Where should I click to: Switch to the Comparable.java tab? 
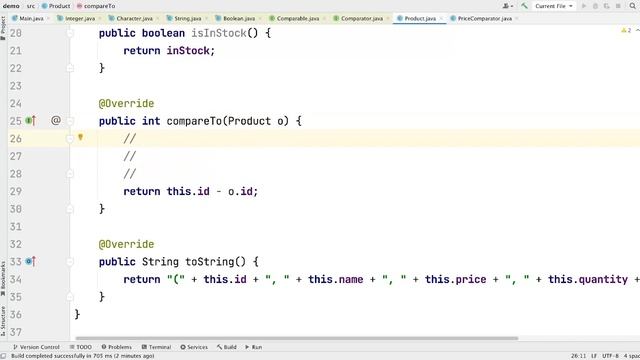(298, 18)
